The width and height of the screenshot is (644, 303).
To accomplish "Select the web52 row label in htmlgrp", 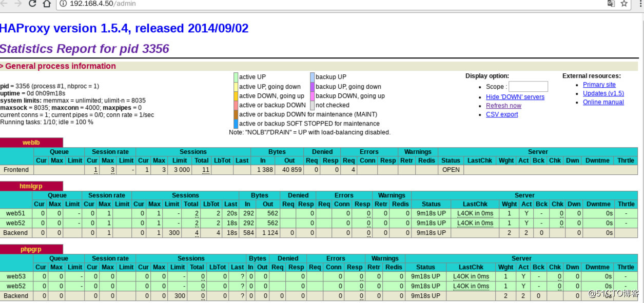I will click(x=15, y=223).
